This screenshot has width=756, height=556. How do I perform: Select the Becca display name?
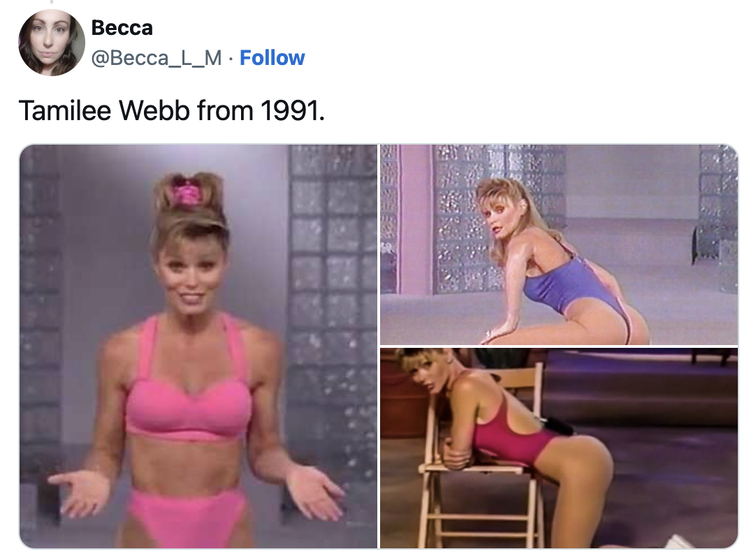[122, 27]
